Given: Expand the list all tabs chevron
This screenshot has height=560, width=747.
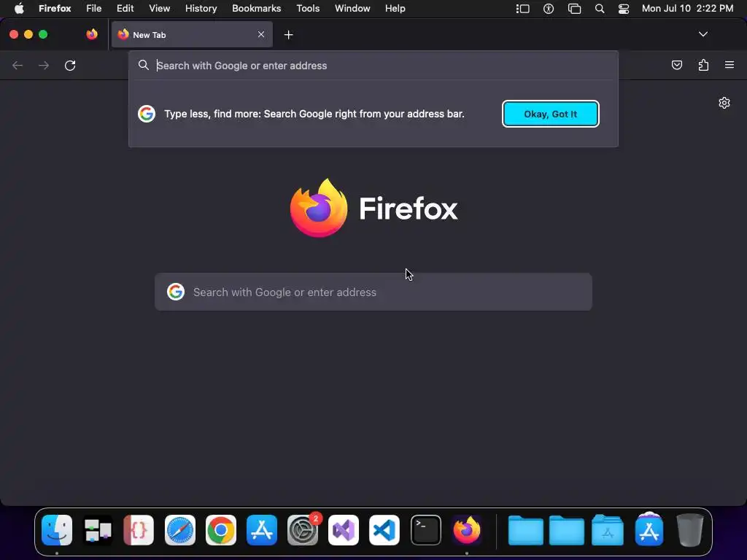Looking at the screenshot, I should pos(703,34).
